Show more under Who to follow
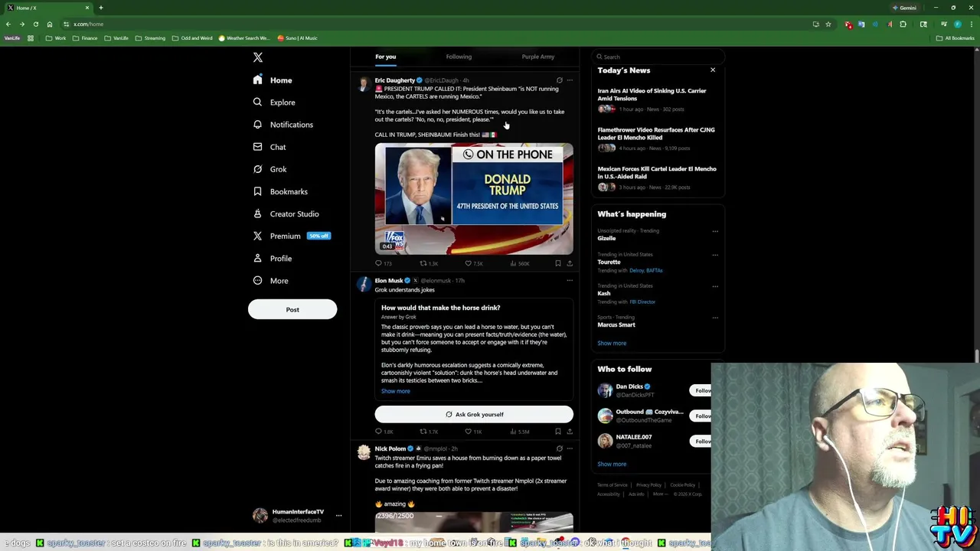Image resolution: width=980 pixels, height=551 pixels. point(612,465)
